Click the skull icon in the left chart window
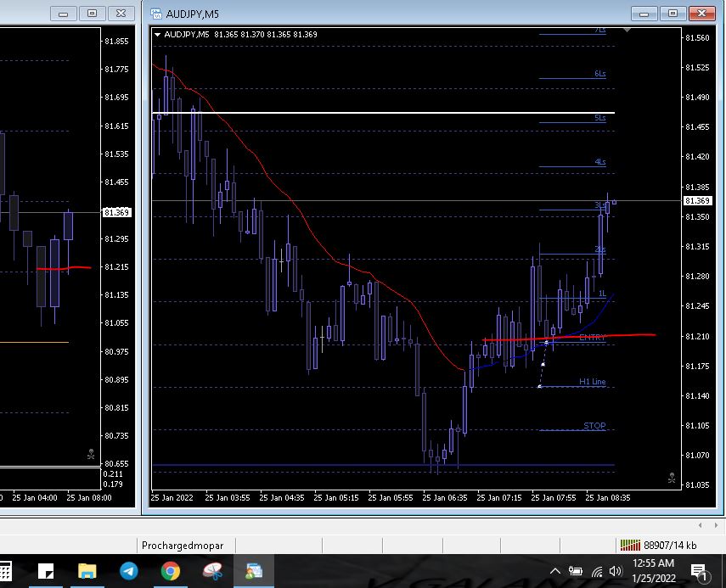Viewport: 726px width, 588px height. pos(91,454)
